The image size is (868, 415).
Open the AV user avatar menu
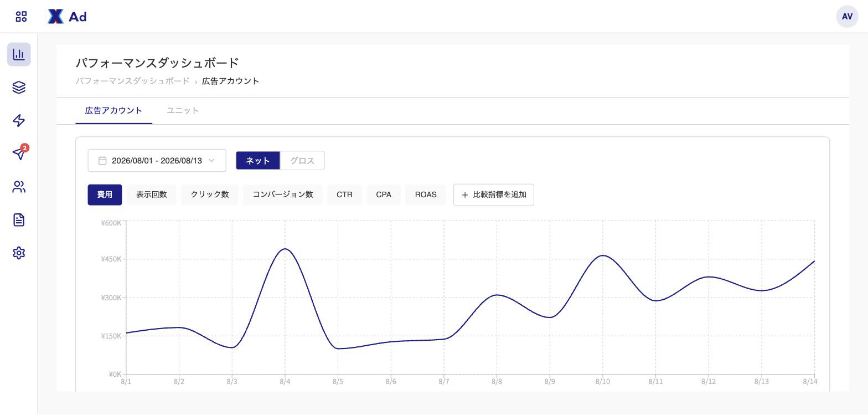(x=847, y=17)
